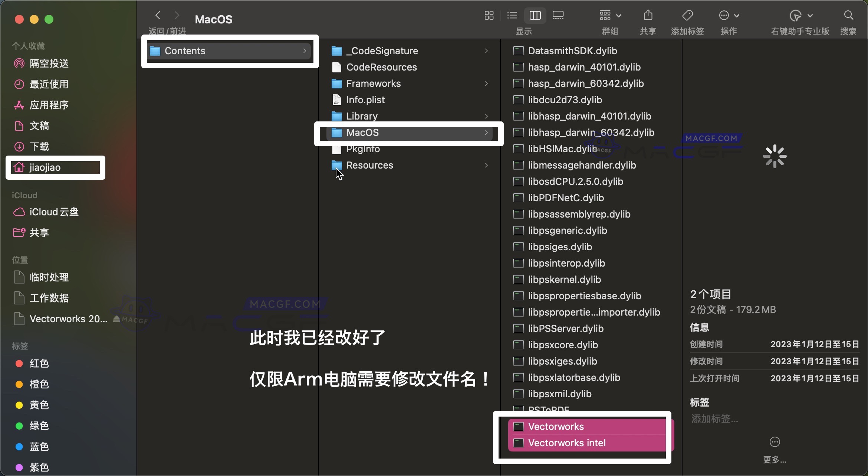Open the search icon in the toolbar
868x476 pixels.
click(x=848, y=16)
